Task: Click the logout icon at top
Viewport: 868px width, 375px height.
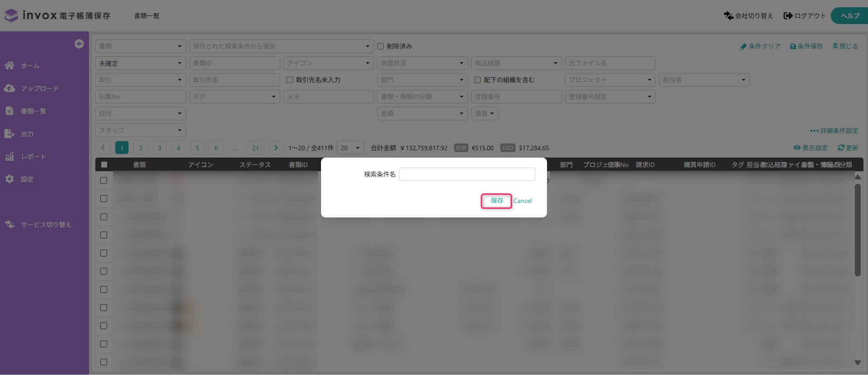Action: tap(788, 16)
